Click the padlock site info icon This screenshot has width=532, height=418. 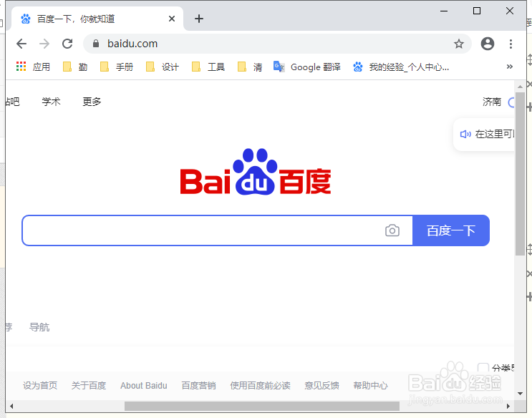pyautogui.click(x=96, y=44)
